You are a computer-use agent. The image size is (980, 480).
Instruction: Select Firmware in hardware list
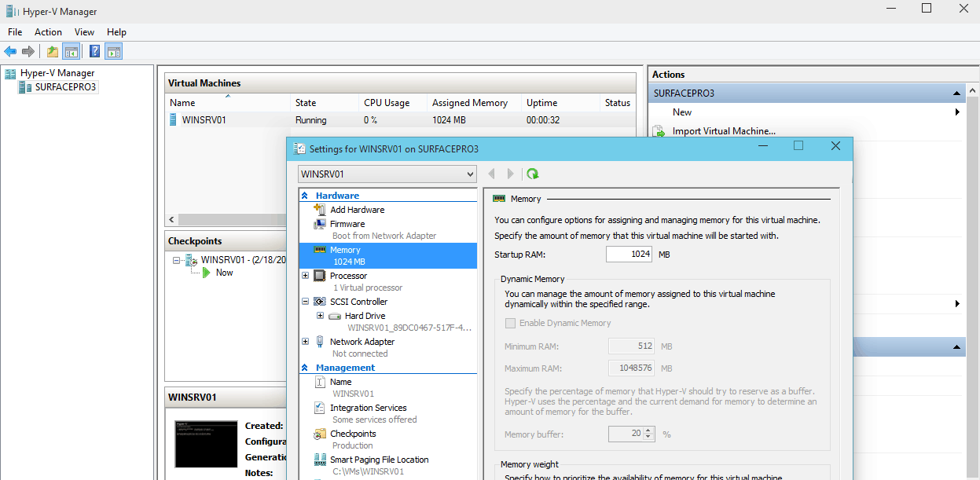click(x=347, y=224)
